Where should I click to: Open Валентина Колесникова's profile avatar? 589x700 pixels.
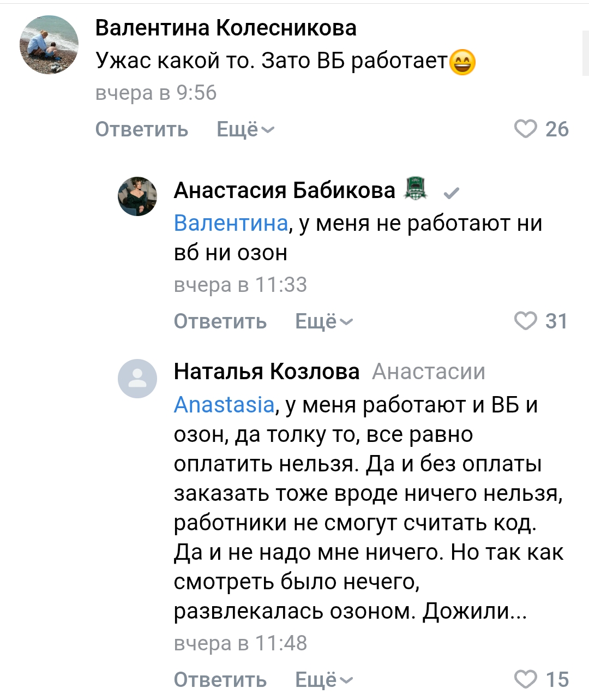[x=49, y=45]
